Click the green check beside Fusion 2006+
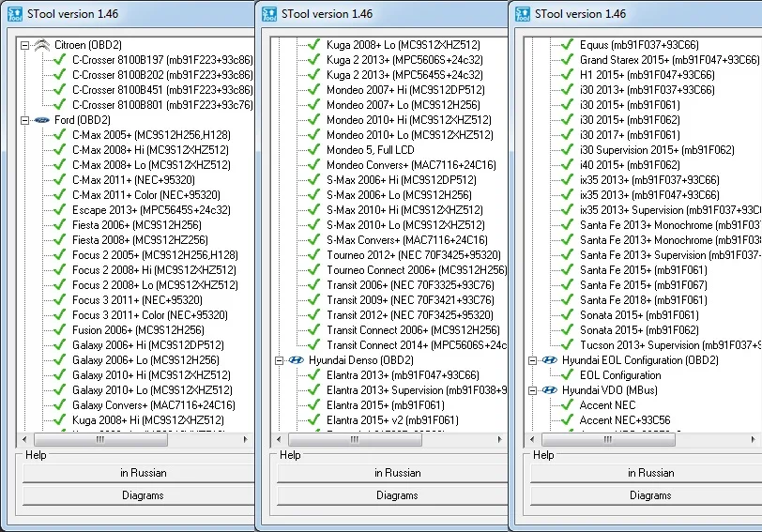Image resolution: width=762 pixels, height=532 pixels. pyautogui.click(x=60, y=330)
